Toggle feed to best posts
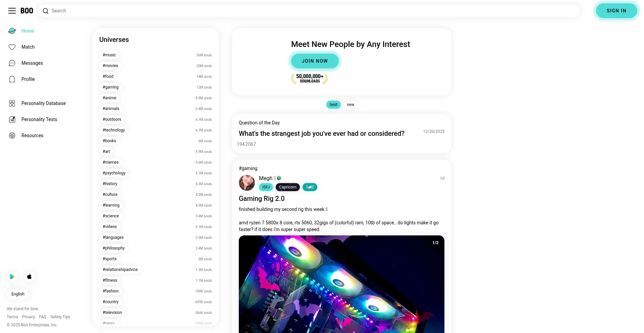The image size is (644, 333). pos(333,105)
